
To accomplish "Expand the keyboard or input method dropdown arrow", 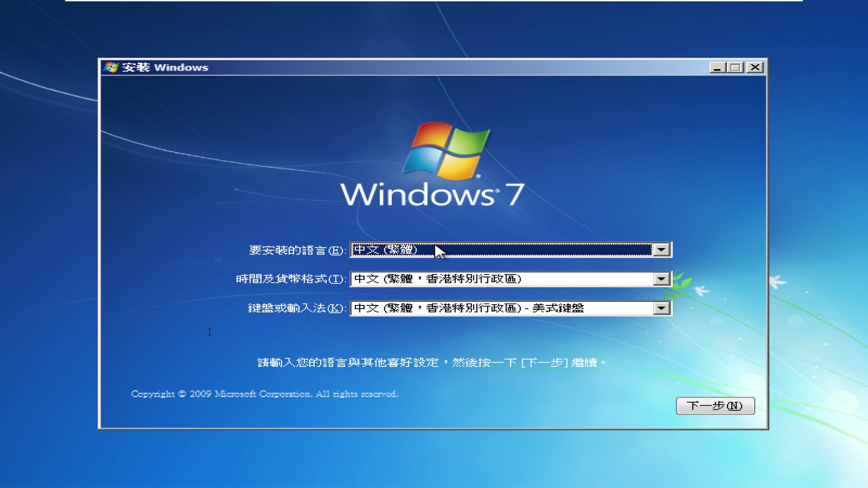I will point(661,308).
